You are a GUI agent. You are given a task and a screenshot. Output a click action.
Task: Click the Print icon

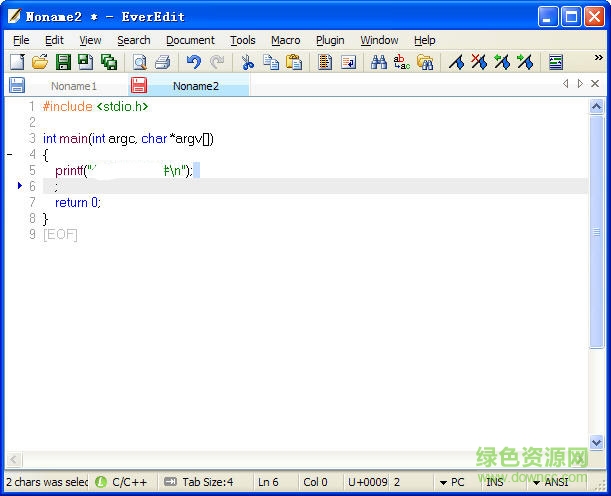click(x=162, y=62)
